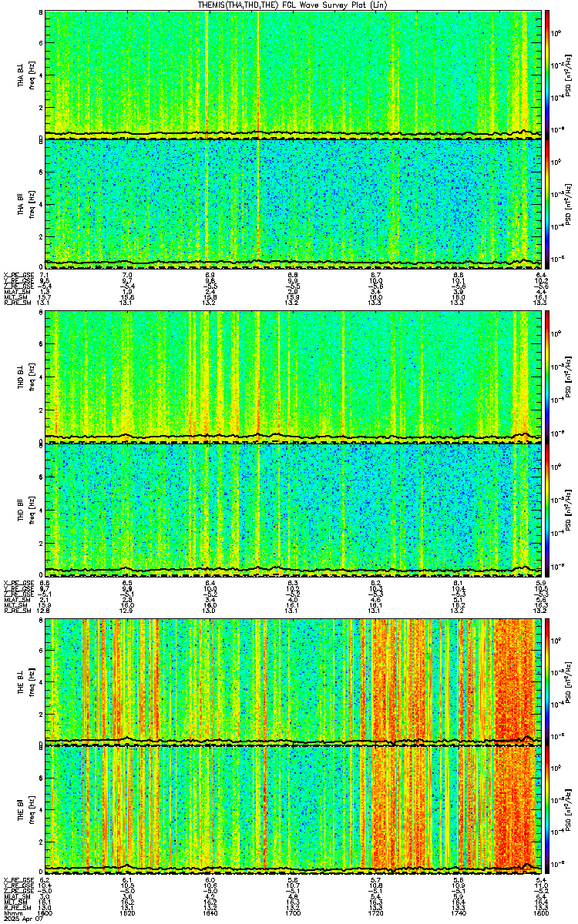578x924 pixels.
Task: Click the THE B-perpendicular PSD color bar
Action: [548, 681]
